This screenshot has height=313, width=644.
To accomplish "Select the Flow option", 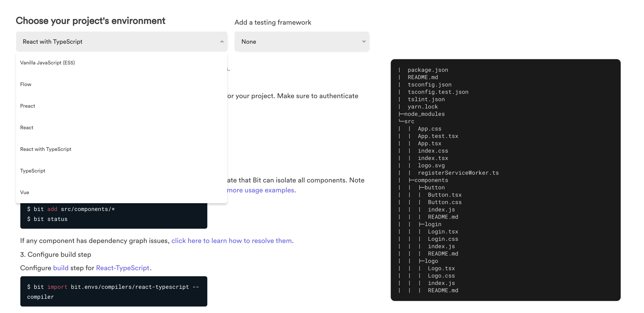I will coord(121,85).
